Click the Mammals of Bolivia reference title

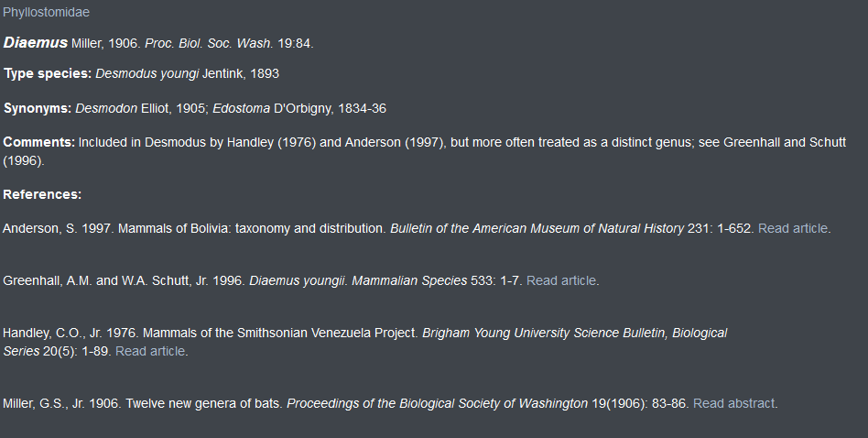tap(252, 229)
